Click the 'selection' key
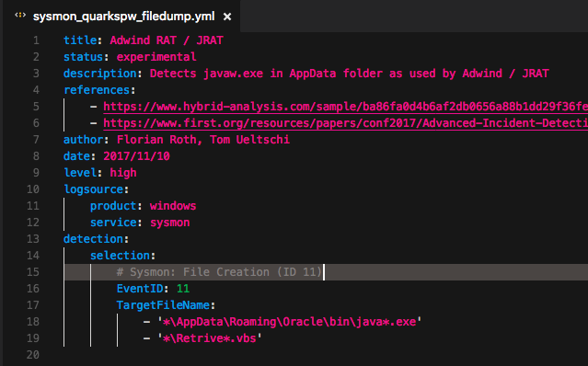588x366 pixels. [x=120, y=256]
